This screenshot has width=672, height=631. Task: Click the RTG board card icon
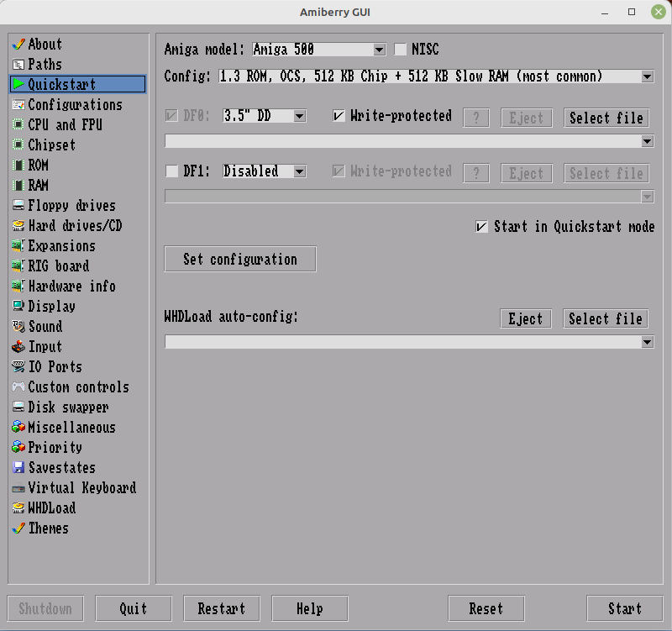[18, 266]
